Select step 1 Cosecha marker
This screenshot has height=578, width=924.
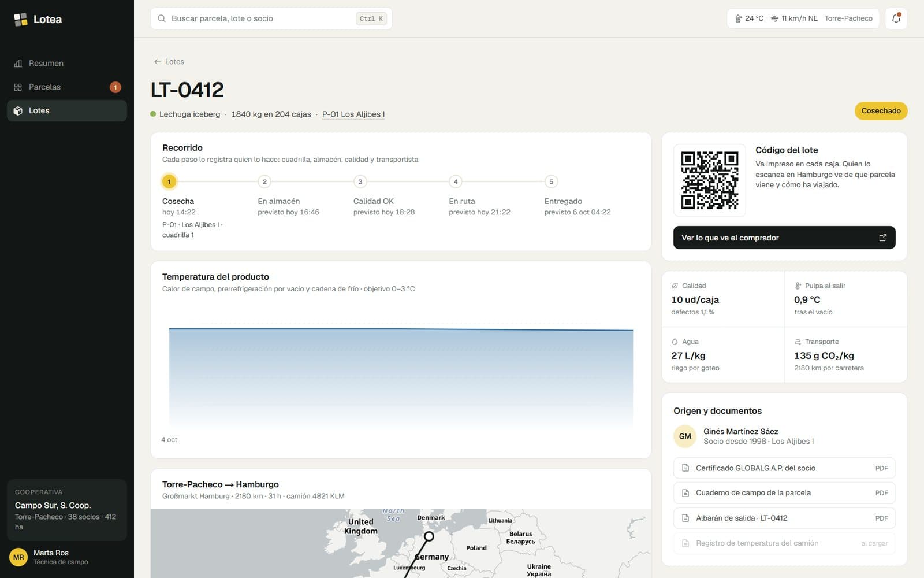(169, 181)
